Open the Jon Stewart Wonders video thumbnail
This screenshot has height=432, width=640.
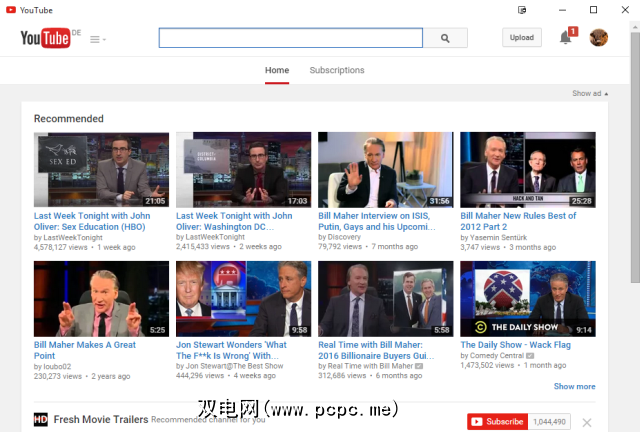point(243,298)
